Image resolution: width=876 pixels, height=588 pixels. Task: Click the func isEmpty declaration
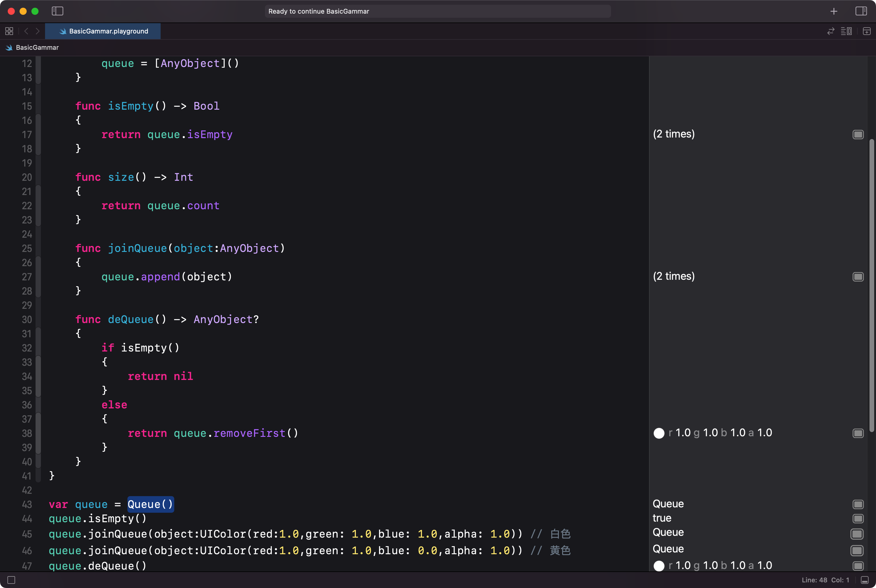(147, 106)
